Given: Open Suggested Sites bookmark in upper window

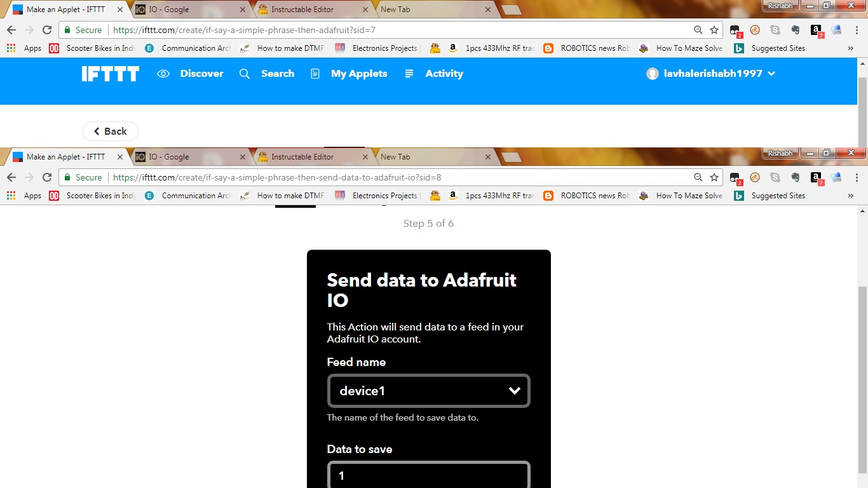Looking at the screenshot, I should (770, 48).
